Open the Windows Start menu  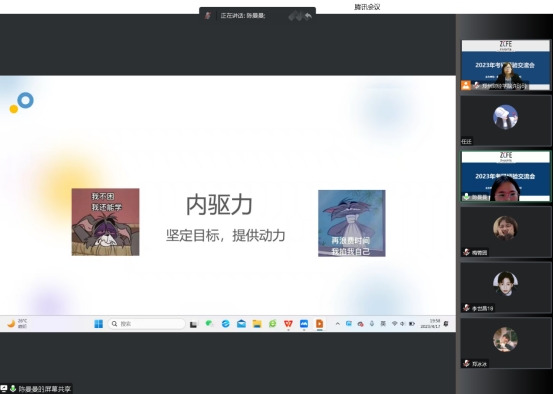(99, 324)
